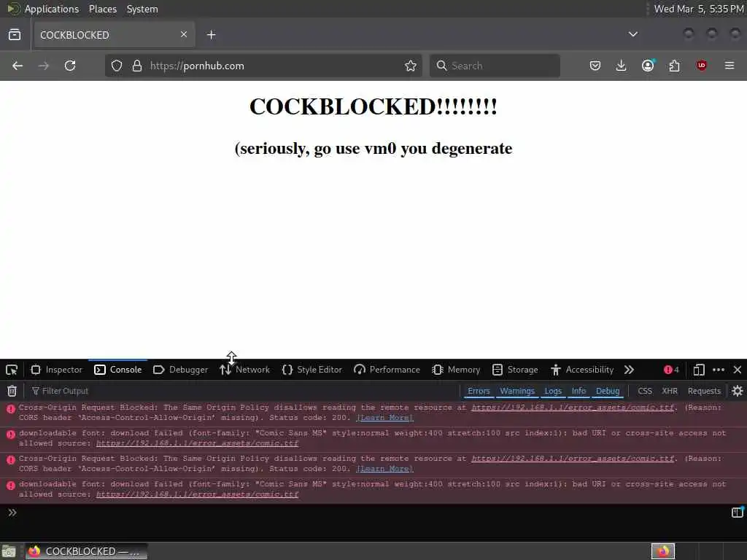Open source link in first font download error
747x560 pixels.
click(197, 443)
